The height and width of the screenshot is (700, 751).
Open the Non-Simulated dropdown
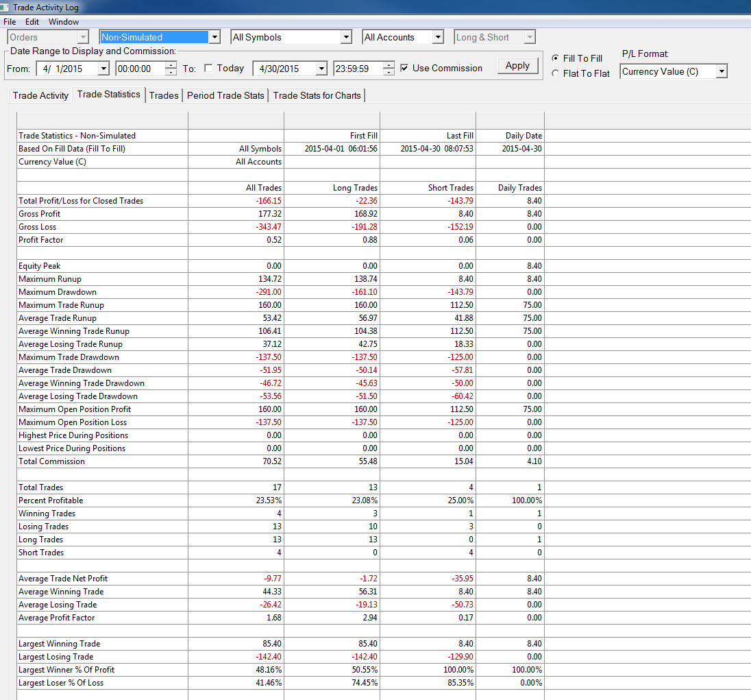tap(214, 38)
